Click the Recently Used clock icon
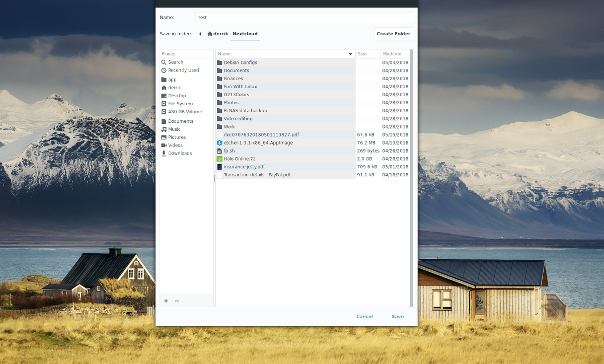Viewport: 604px width, 364px height. click(164, 70)
